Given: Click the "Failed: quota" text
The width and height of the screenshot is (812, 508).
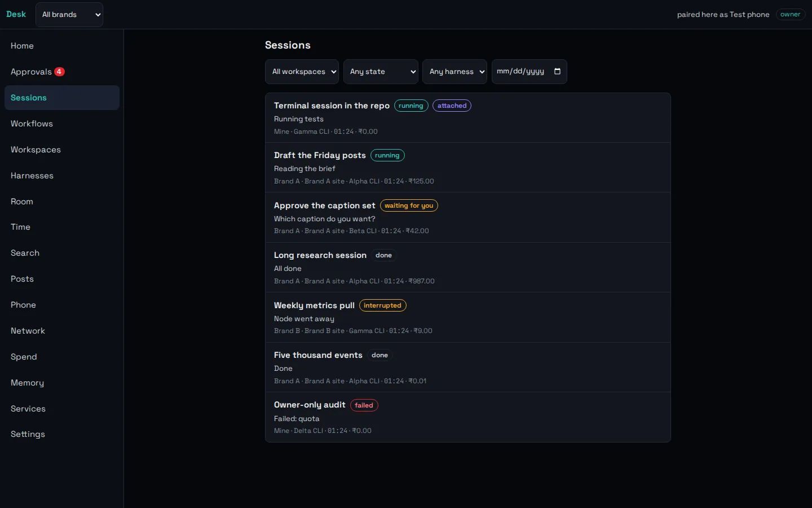Looking at the screenshot, I should tap(297, 419).
